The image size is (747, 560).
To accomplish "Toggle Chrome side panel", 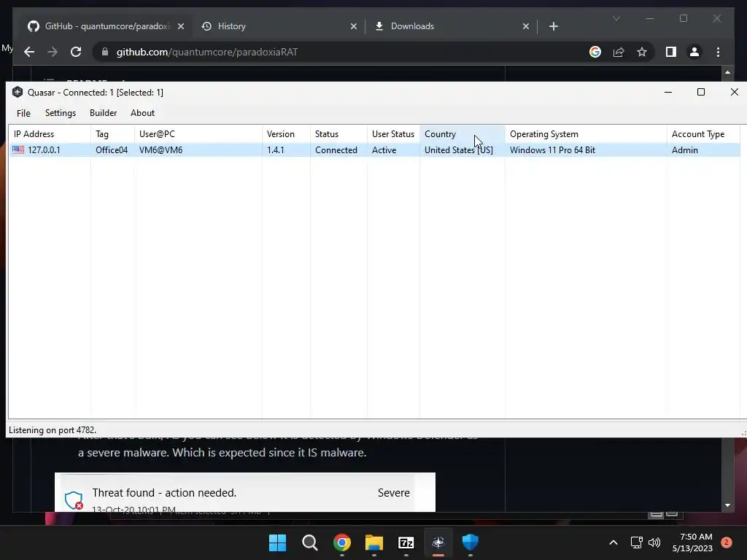I will 671,52.
